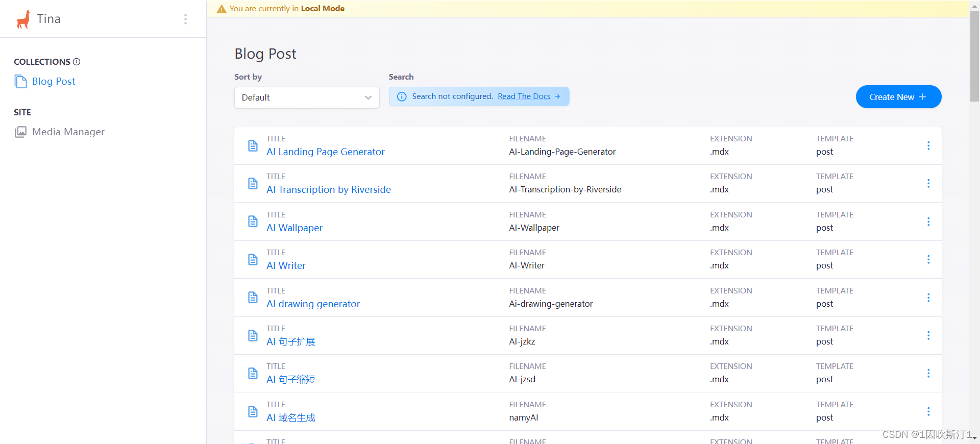Open options menu for AI 句子缩短
Viewport: 980px width, 444px height.
coord(928,373)
